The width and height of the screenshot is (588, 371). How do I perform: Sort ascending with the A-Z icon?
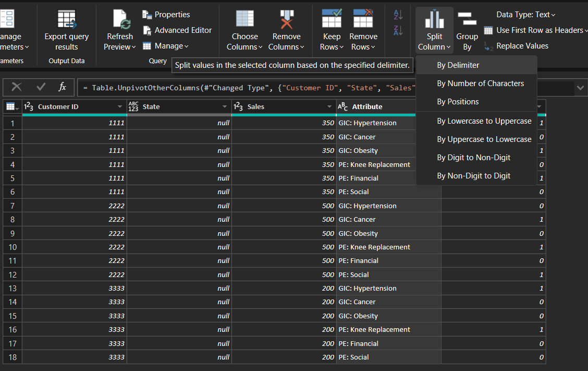click(398, 15)
